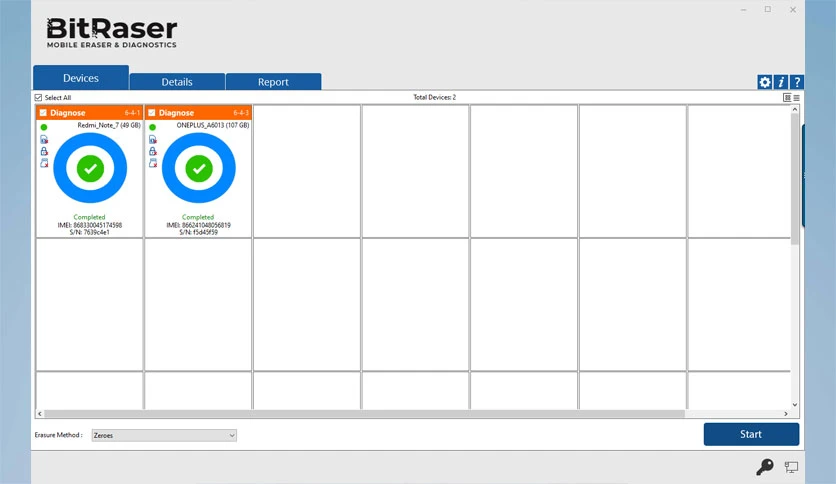Switch to list view of devices
The height and width of the screenshot is (484, 836).
coord(796,98)
